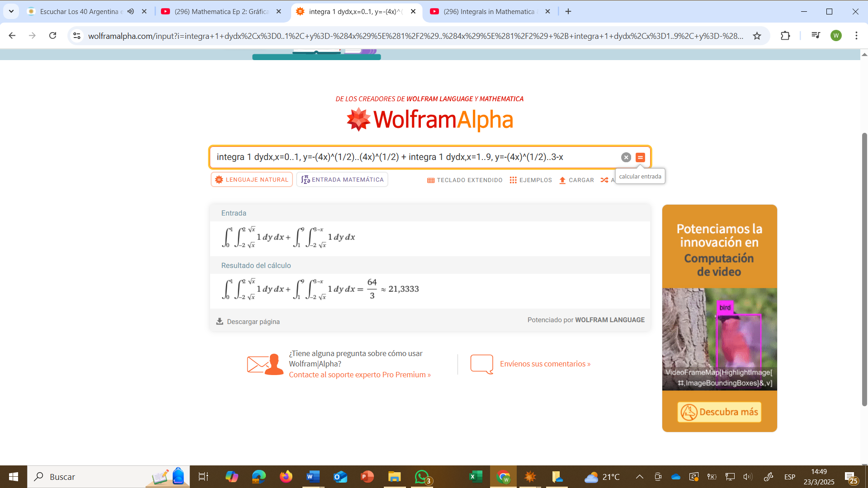Click the taskbar Buscar search box
The height and width of the screenshot is (488, 868).
(x=108, y=477)
